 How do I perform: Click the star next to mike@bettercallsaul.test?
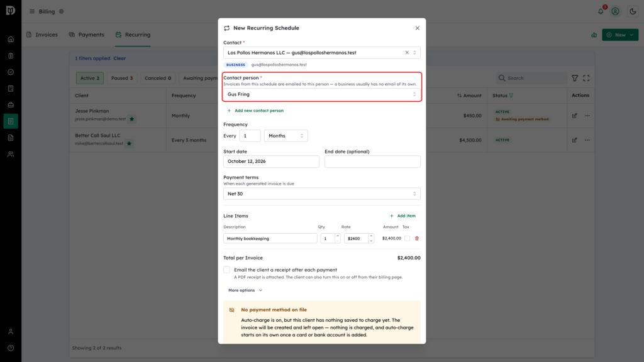tap(130, 144)
